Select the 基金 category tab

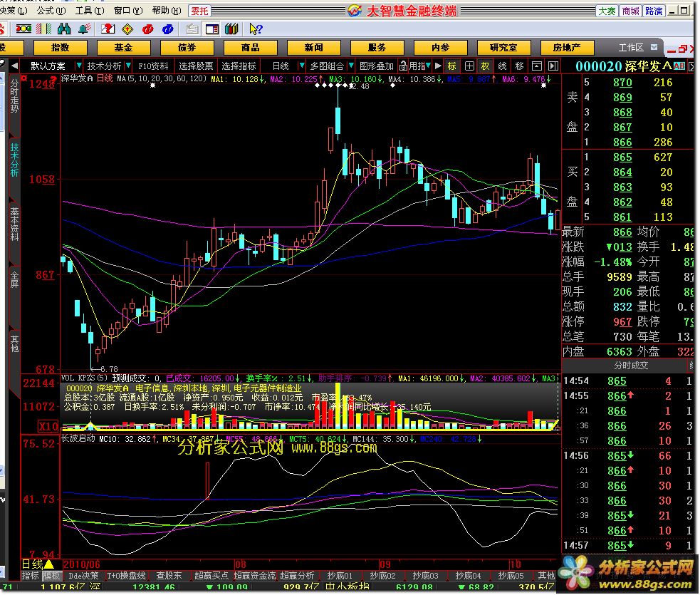pyautogui.click(x=124, y=47)
